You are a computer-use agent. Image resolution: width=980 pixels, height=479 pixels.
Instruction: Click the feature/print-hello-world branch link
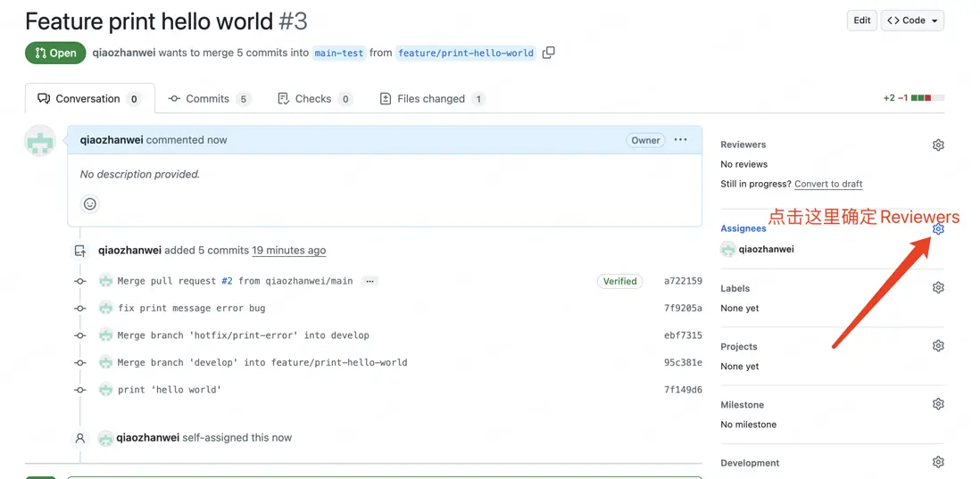[x=466, y=54]
